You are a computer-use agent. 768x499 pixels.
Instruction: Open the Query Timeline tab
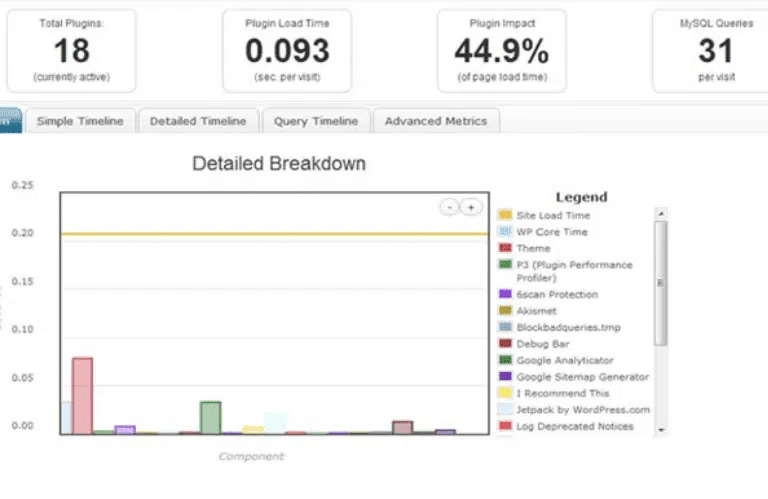click(315, 121)
